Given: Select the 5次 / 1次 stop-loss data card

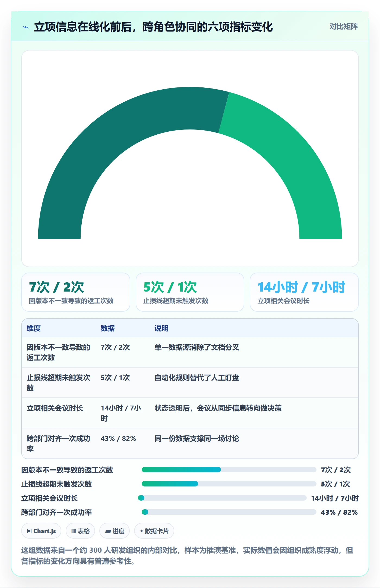Looking at the screenshot, I should pos(190,292).
